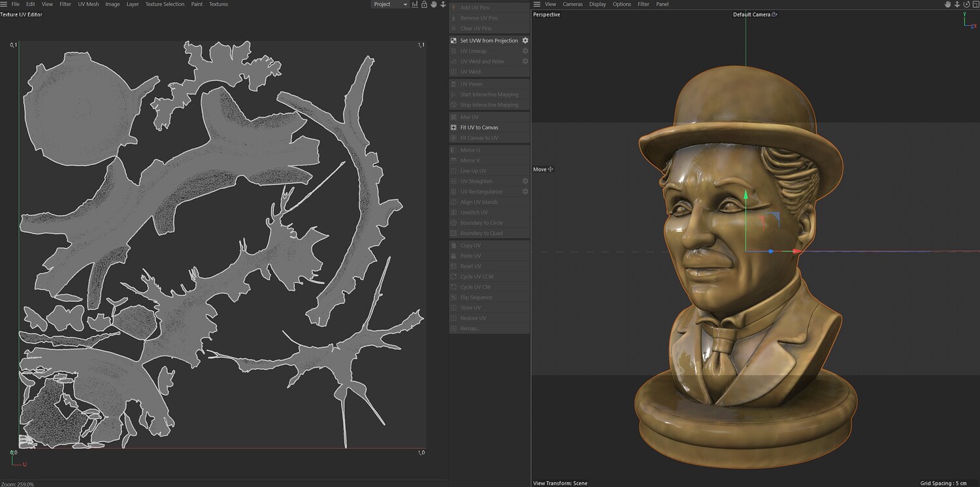Click the Copy UV command

(x=489, y=245)
